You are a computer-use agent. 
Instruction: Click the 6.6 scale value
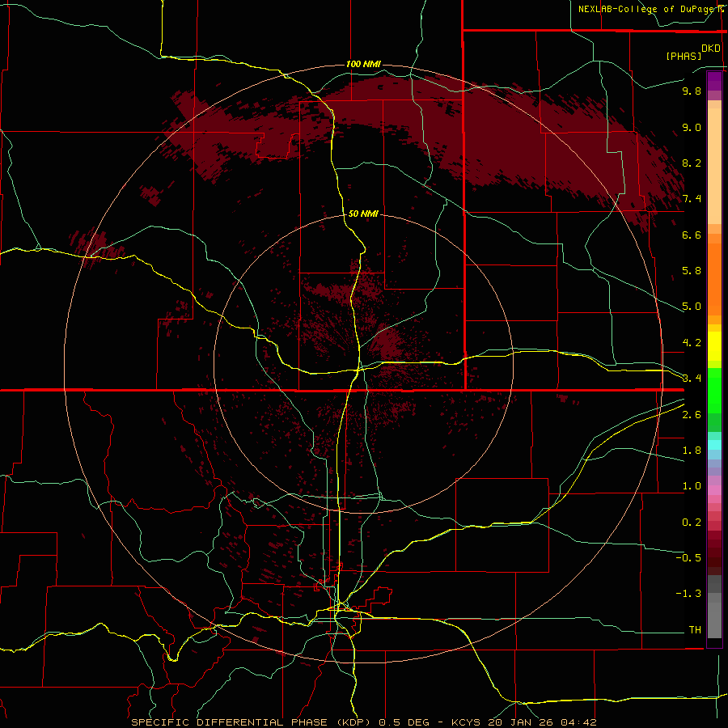[x=692, y=235]
